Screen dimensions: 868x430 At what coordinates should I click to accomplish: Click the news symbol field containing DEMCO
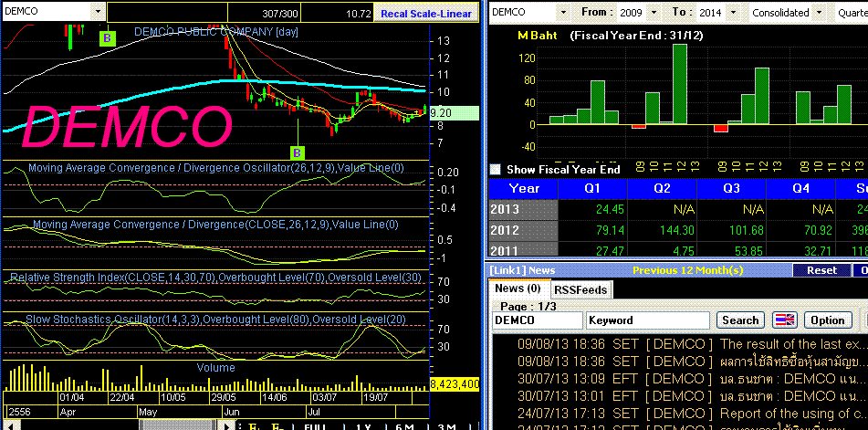[537, 320]
